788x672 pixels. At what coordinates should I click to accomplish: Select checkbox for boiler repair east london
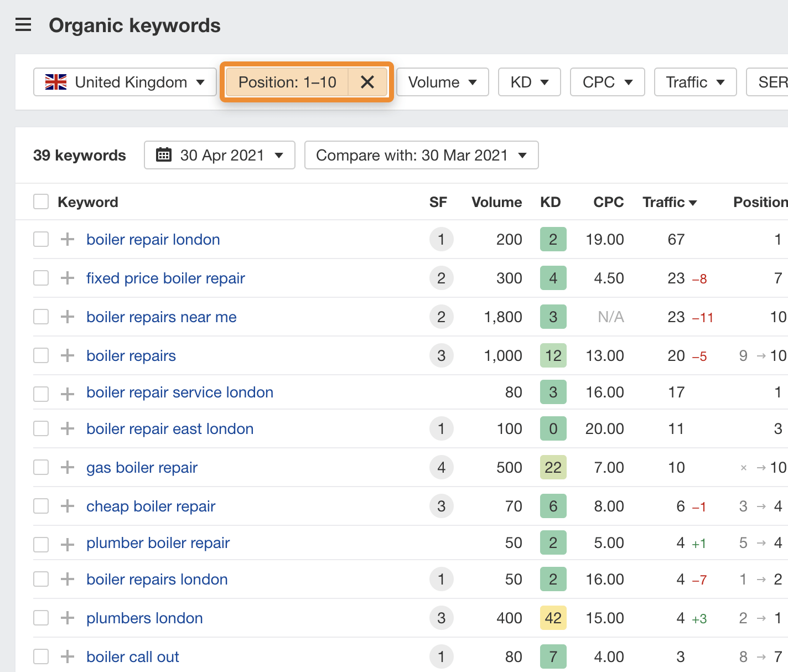(x=41, y=428)
